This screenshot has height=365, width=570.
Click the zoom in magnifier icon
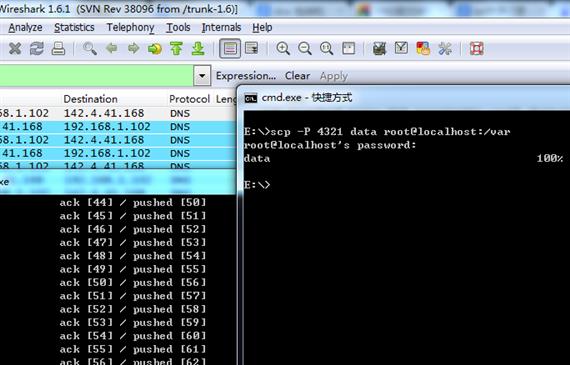click(x=283, y=49)
